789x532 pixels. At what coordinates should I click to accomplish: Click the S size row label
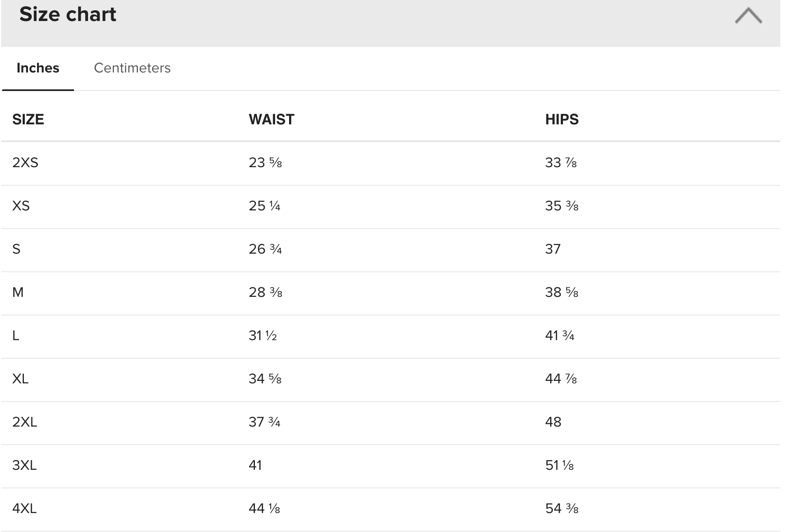tap(16, 249)
